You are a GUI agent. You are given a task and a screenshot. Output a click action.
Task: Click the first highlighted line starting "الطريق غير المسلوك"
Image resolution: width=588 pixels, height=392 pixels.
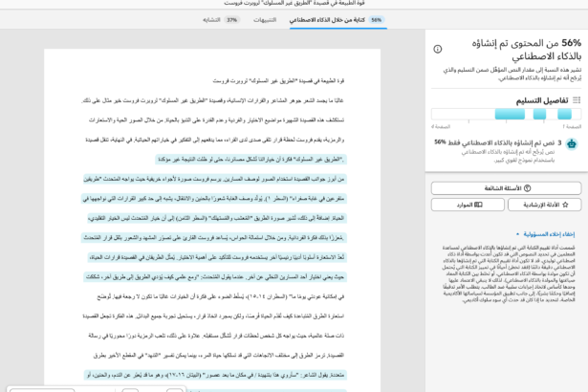pyautogui.click(x=250, y=160)
